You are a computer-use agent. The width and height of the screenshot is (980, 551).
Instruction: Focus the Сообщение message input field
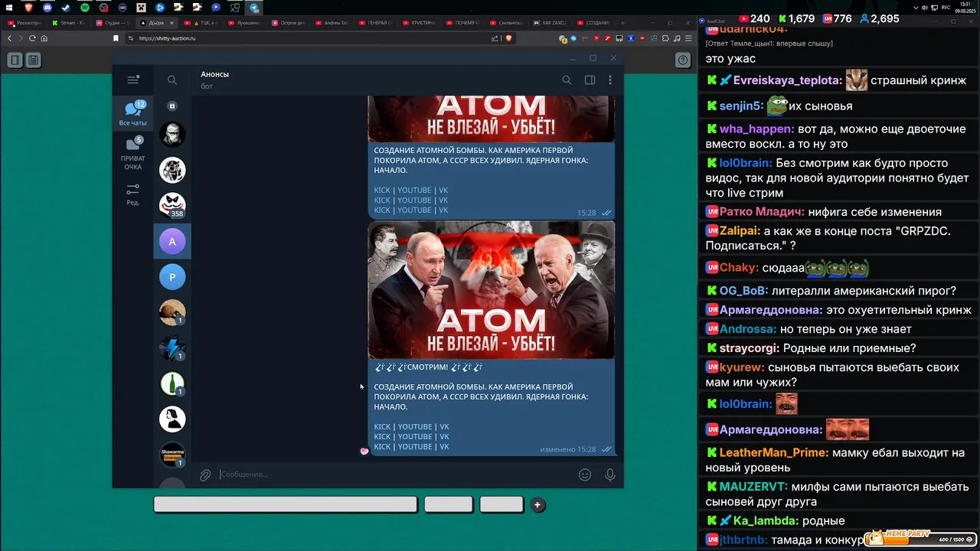394,474
